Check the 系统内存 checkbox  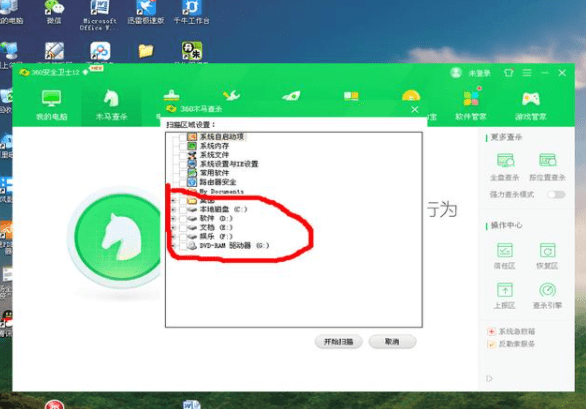(x=182, y=146)
